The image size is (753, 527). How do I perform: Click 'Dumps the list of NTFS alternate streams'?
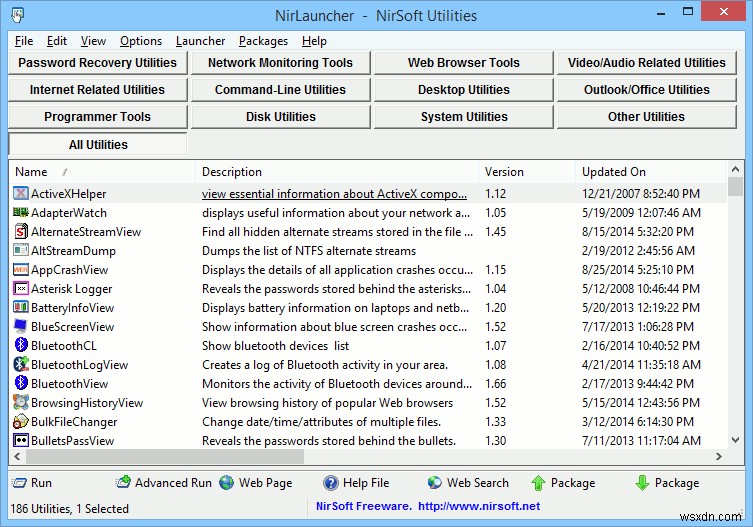coord(309,251)
